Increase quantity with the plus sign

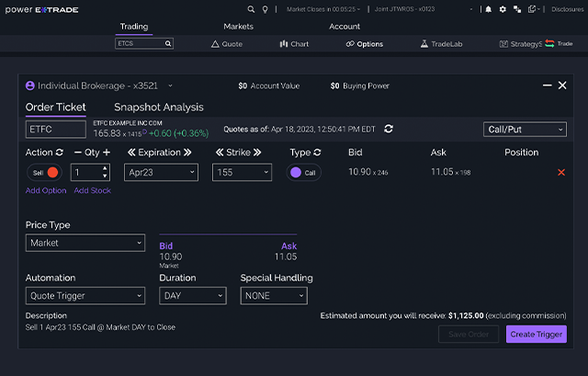[x=107, y=152]
